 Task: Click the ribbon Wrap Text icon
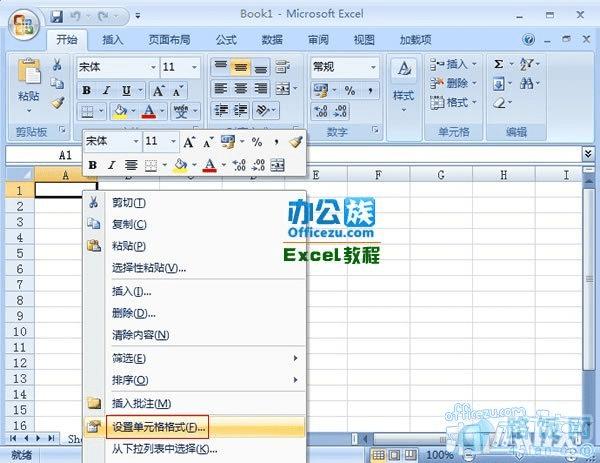282,67
